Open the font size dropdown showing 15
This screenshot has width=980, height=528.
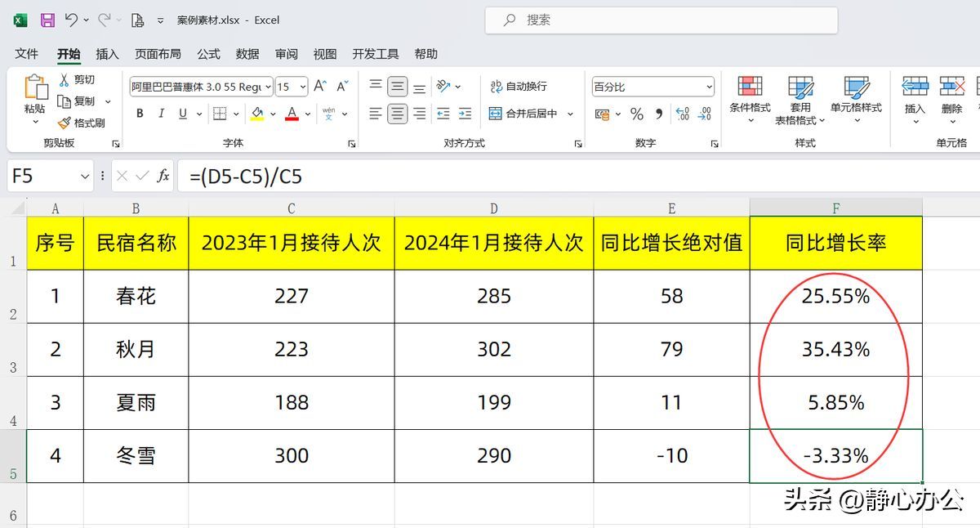point(302,85)
